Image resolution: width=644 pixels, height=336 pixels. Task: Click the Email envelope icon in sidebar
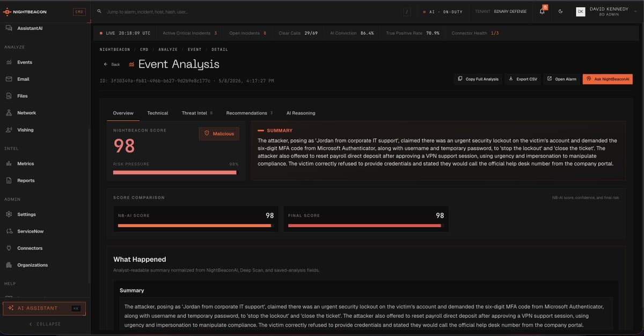9,79
